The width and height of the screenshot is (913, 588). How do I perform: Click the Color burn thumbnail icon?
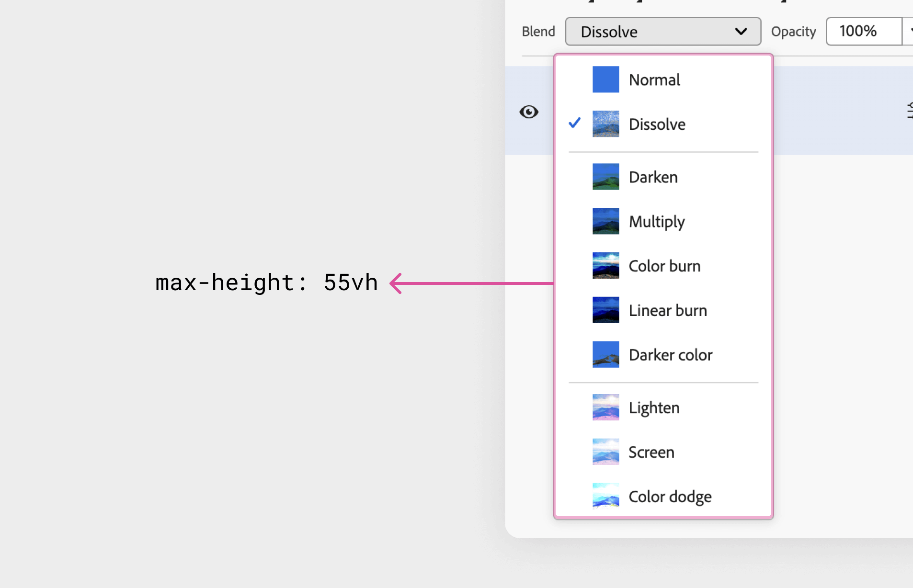click(605, 266)
